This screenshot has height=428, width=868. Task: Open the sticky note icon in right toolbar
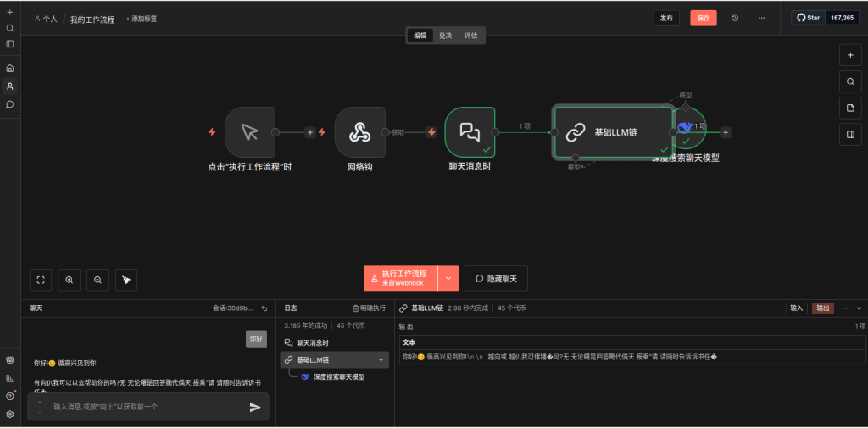(850, 108)
